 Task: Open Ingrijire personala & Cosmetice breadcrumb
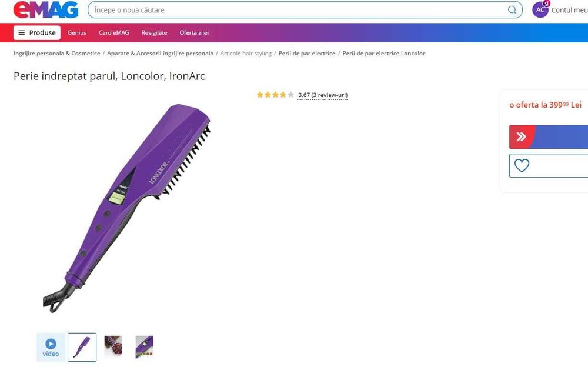pyautogui.click(x=56, y=54)
